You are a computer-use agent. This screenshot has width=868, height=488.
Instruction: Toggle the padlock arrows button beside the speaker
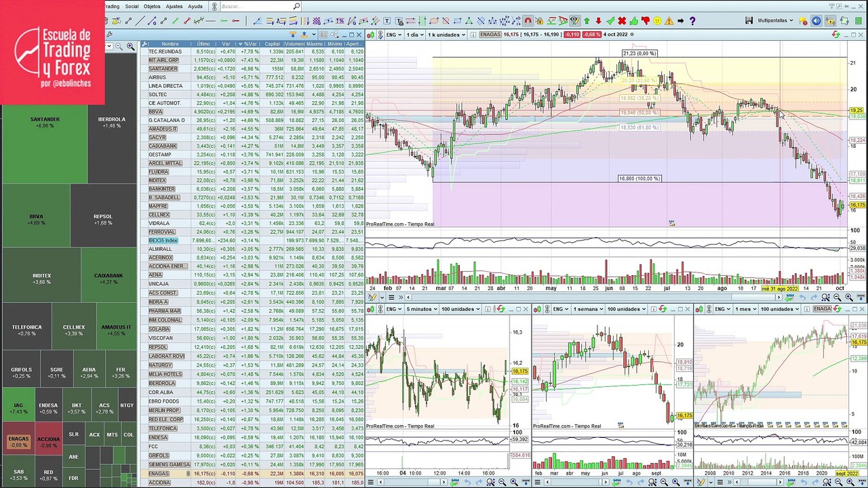pos(831,21)
